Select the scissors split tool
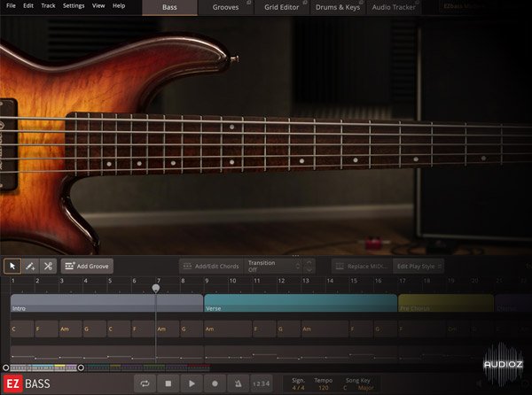The image size is (532, 395). tap(48, 266)
